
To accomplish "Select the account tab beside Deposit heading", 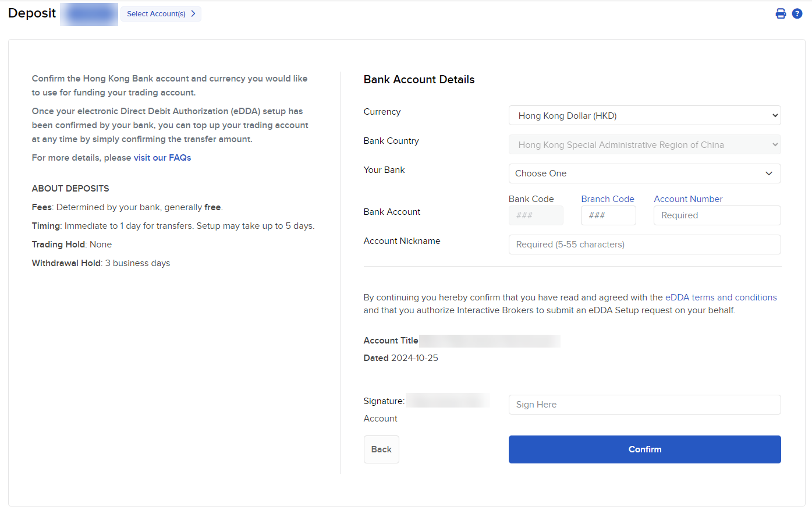I will click(x=88, y=13).
